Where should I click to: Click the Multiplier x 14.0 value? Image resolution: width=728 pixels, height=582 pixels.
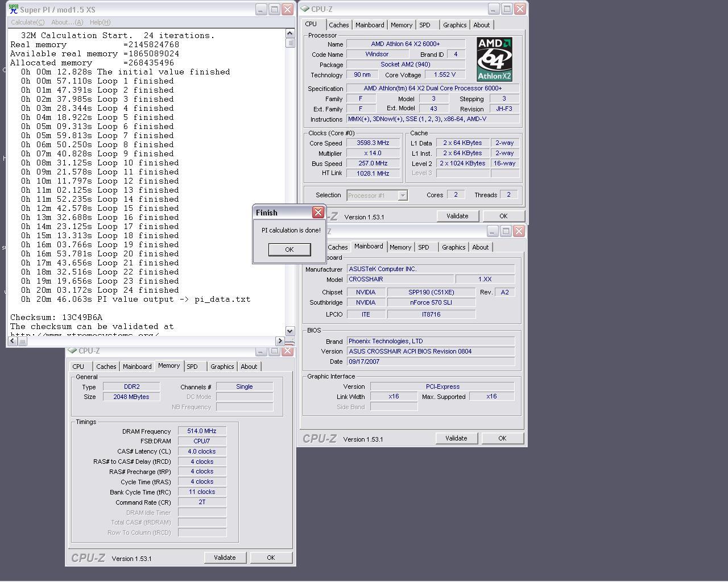373,153
